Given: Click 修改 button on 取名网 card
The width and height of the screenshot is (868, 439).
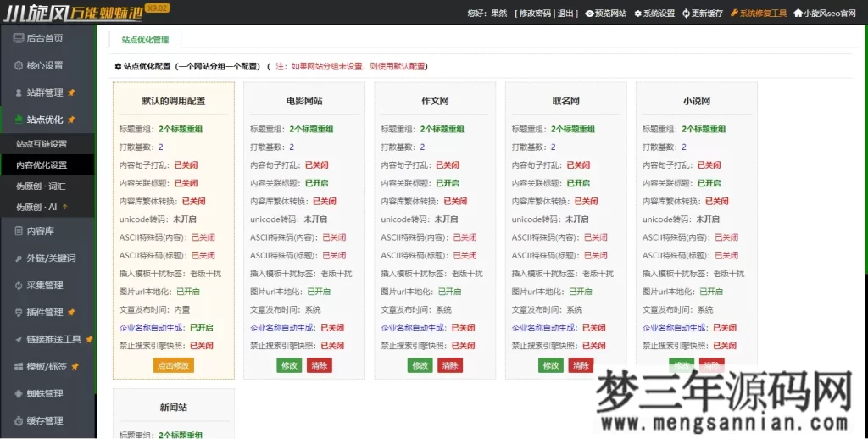Looking at the screenshot, I should [x=551, y=365].
